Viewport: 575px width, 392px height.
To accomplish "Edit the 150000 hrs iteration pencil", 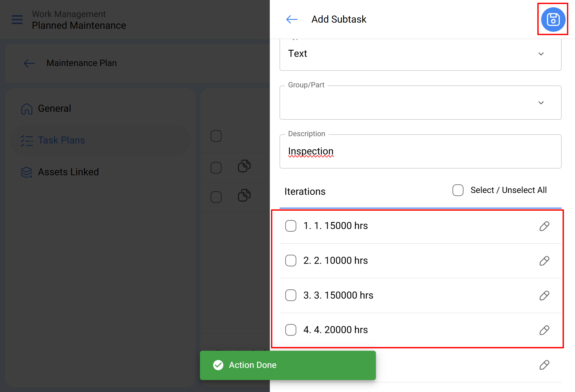I will point(544,296).
